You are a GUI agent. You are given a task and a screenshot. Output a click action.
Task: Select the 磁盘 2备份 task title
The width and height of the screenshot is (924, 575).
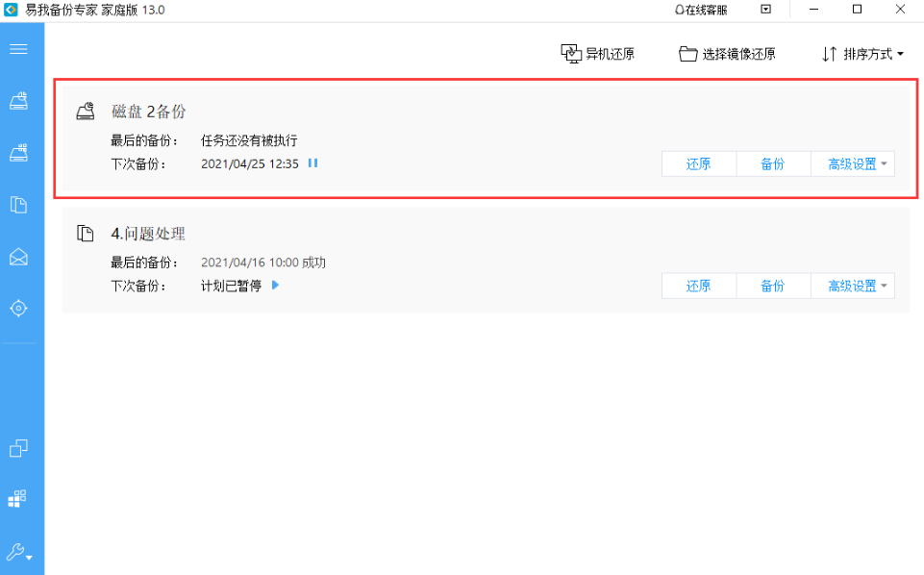[148, 112]
